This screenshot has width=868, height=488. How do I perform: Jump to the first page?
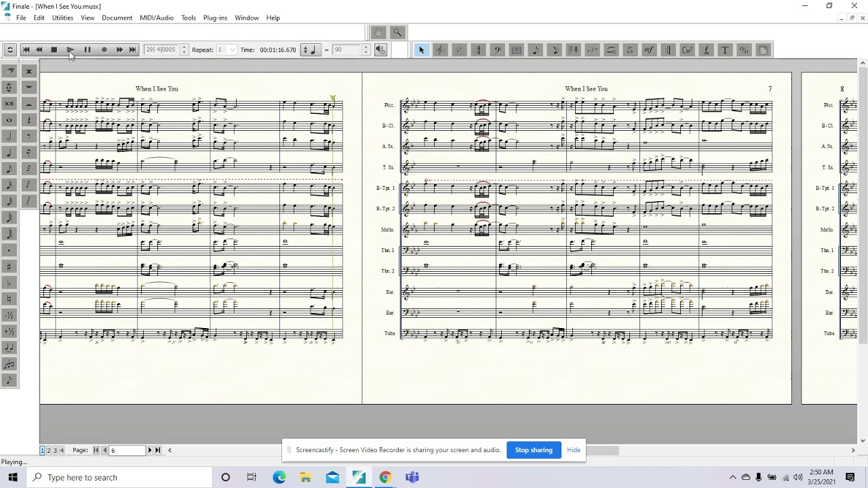[96, 450]
